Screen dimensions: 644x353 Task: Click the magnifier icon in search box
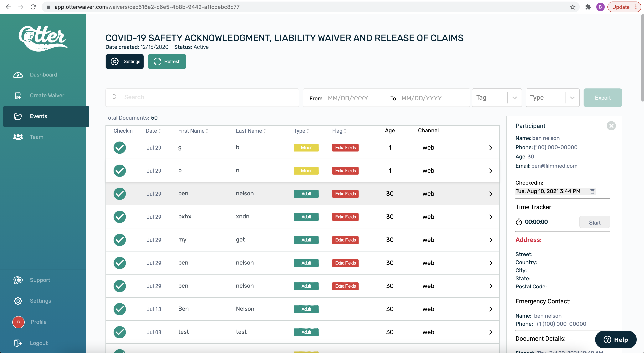pyautogui.click(x=114, y=97)
